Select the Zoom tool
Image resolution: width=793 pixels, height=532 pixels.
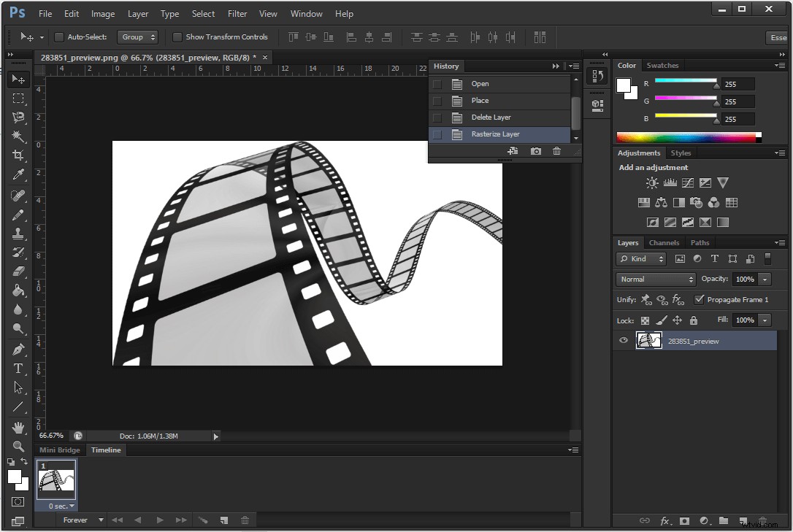click(x=18, y=447)
